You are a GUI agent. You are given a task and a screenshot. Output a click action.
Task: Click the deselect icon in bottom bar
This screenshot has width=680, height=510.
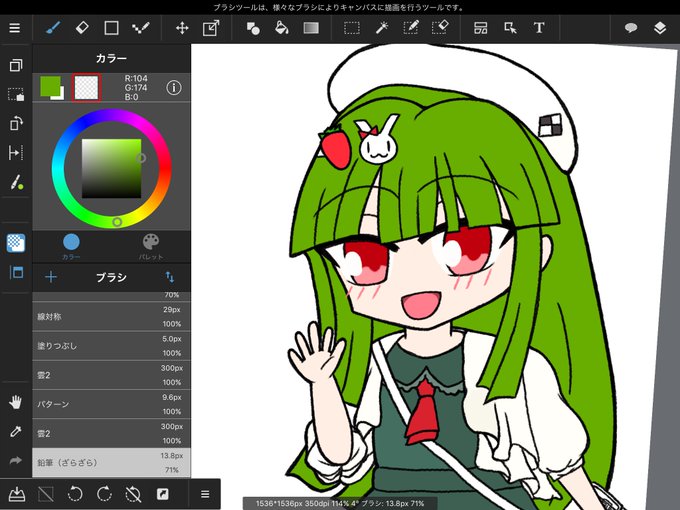click(46, 494)
